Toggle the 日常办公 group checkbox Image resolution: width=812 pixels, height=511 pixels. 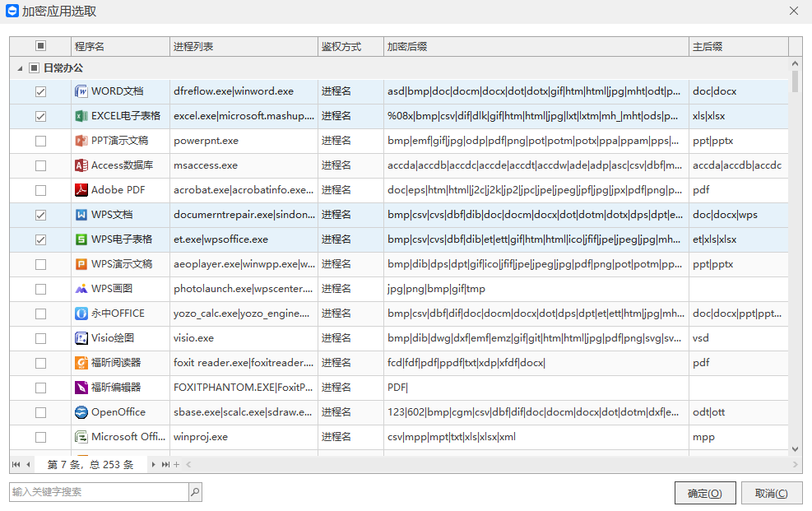click(35, 67)
